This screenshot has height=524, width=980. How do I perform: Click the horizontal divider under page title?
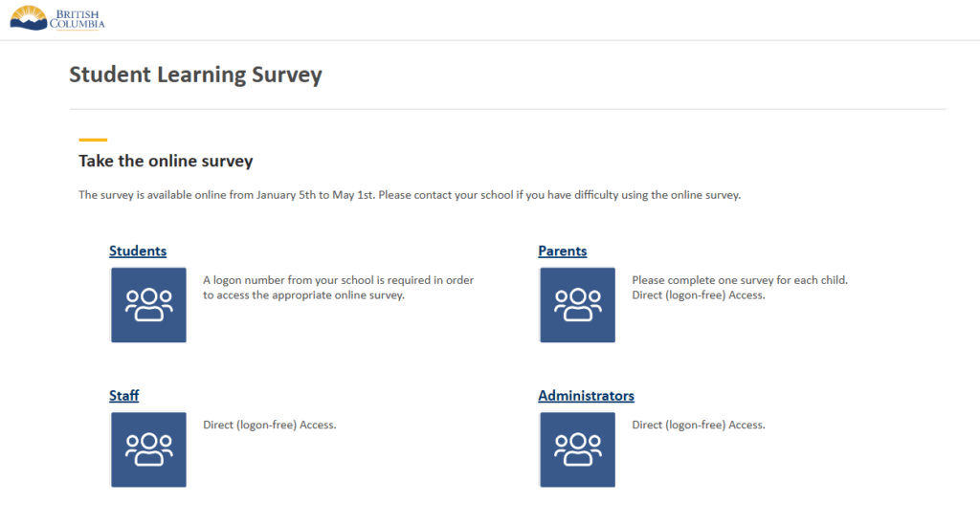(x=507, y=109)
